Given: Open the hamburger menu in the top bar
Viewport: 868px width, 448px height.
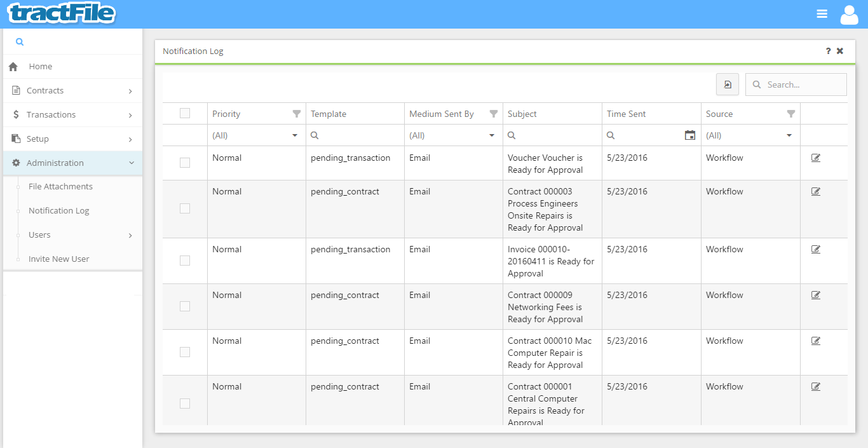Looking at the screenshot, I should (x=822, y=14).
